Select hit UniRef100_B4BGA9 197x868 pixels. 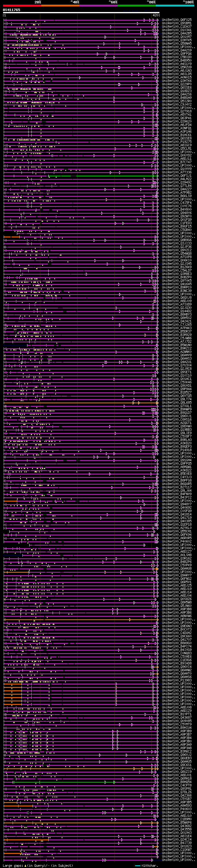(x=177, y=98)
